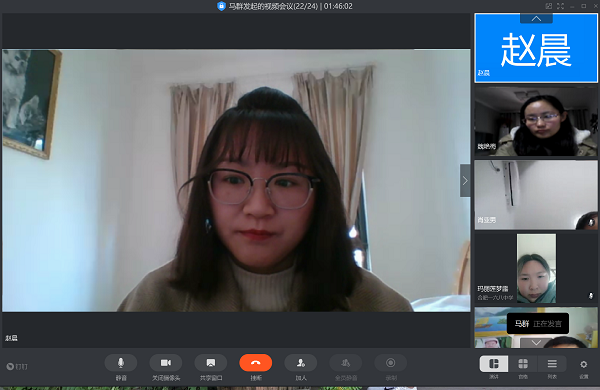This screenshot has width=600, height=390.
Task: Show more participants with bottom chevron
Action: tap(536, 343)
